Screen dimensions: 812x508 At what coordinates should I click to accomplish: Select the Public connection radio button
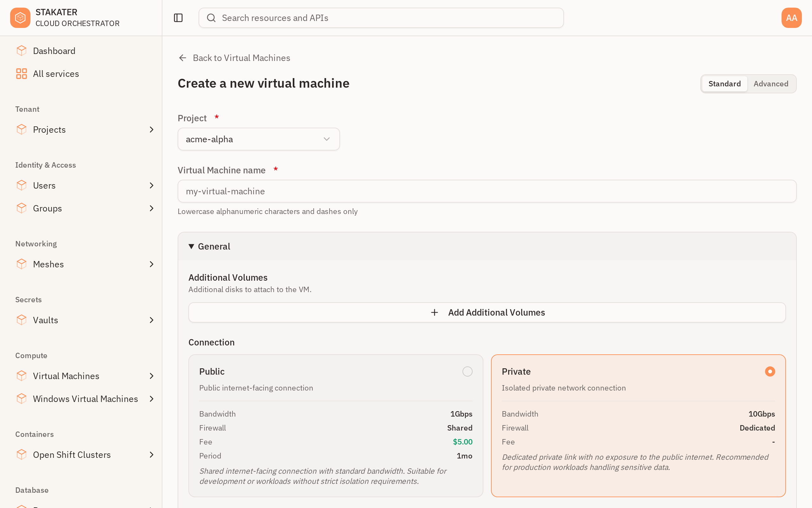(x=467, y=371)
